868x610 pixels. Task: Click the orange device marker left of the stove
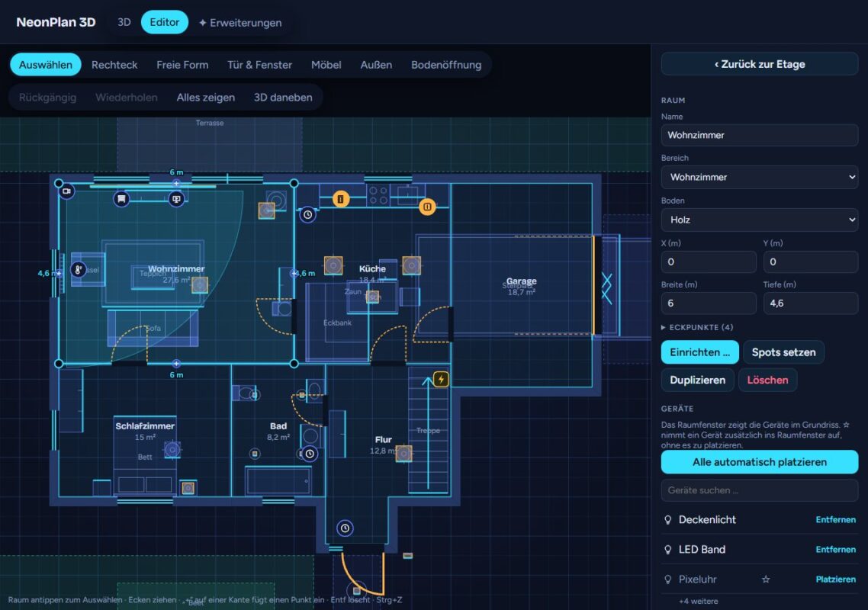tap(340, 199)
